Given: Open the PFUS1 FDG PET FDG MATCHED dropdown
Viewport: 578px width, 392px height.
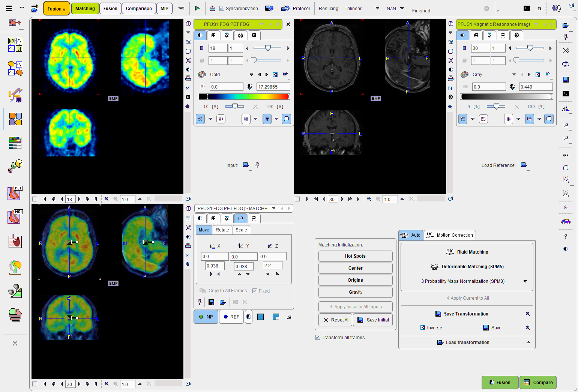Looking at the screenshot, I should (274, 208).
